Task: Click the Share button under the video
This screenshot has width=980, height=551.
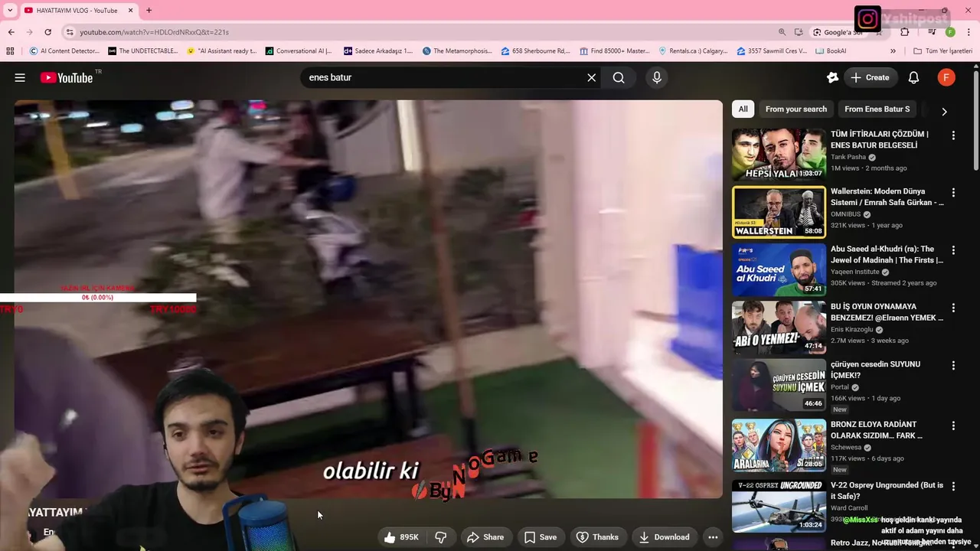Action: click(485, 537)
